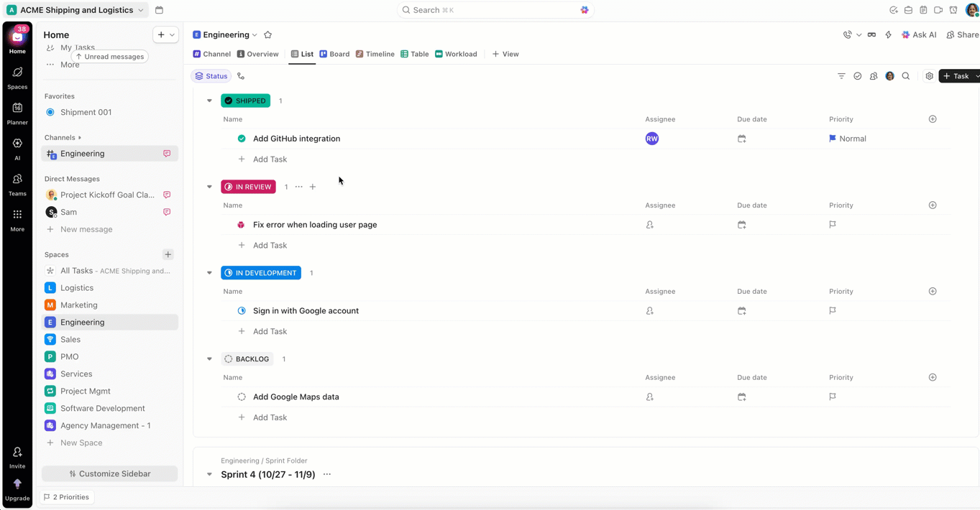Viewport: 980px width, 510px height.
Task: Click the Search field at the top
Action: pyautogui.click(x=495, y=10)
